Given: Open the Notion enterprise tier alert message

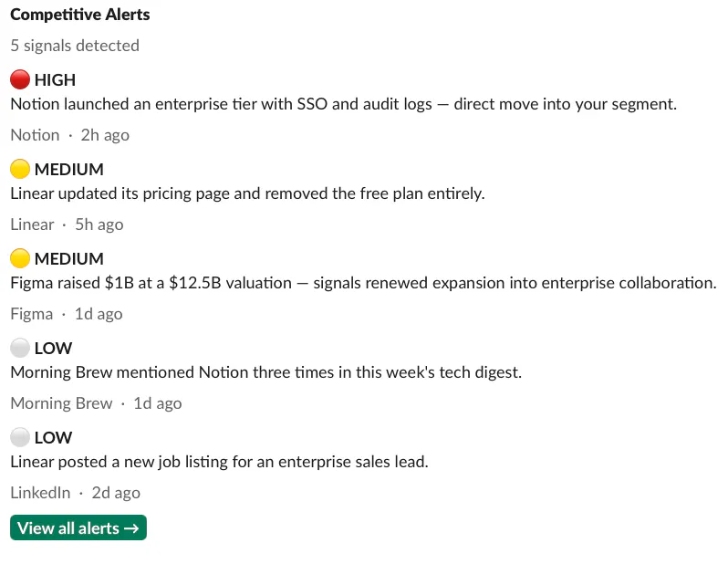Looking at the screenshot, I should pos(344,104).
